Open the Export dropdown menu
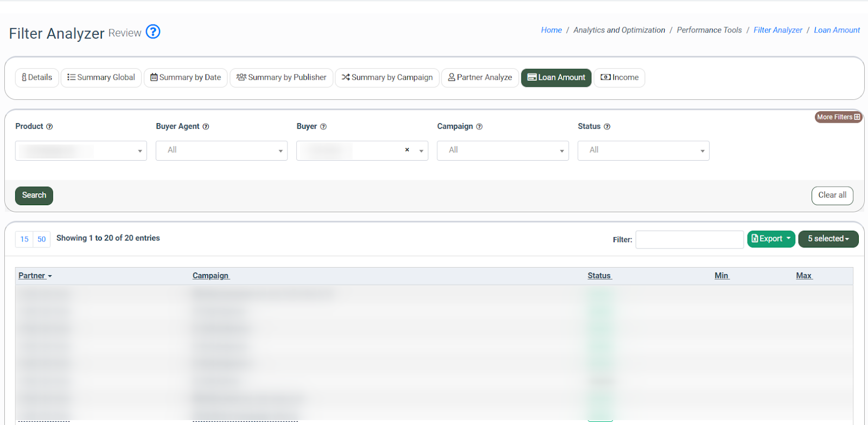The width and height of the screenshot is (868, 425). (x=771, y=239)
